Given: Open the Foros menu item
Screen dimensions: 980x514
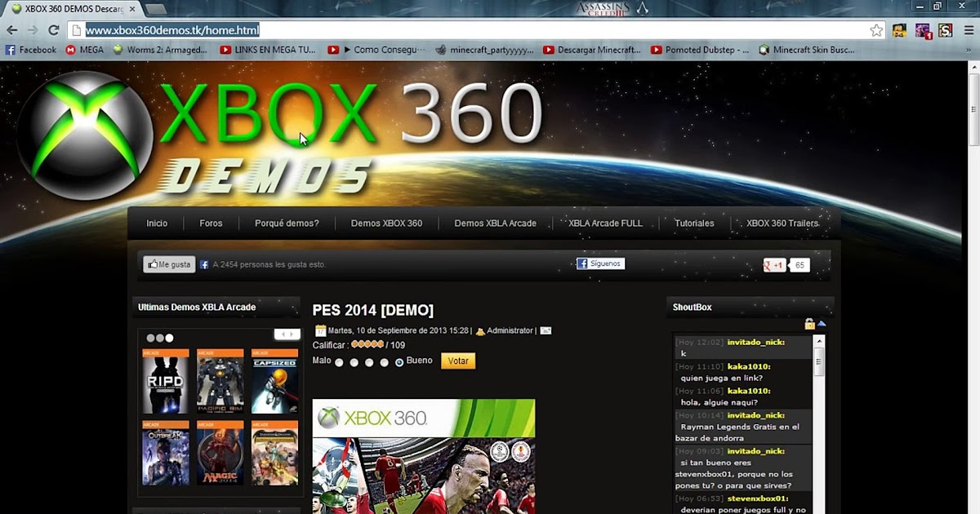Looking at the screenshot, I should 211,223.
